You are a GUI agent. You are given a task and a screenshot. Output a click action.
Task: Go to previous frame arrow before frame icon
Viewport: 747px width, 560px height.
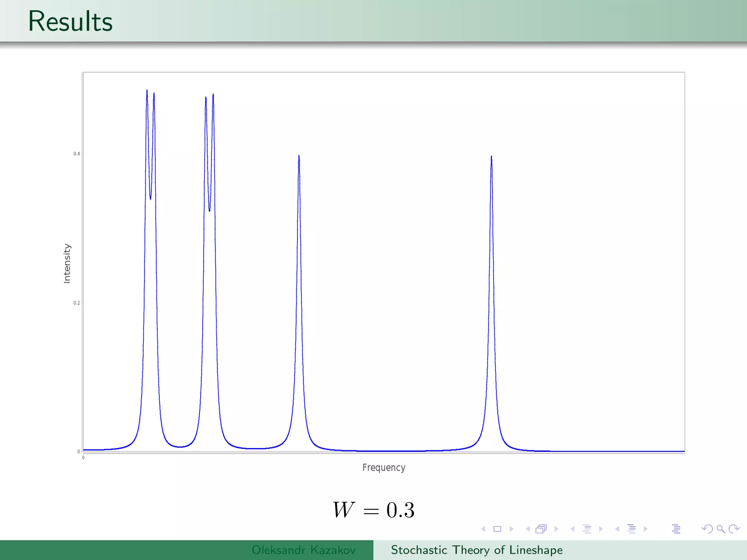[x=528, y=529]
